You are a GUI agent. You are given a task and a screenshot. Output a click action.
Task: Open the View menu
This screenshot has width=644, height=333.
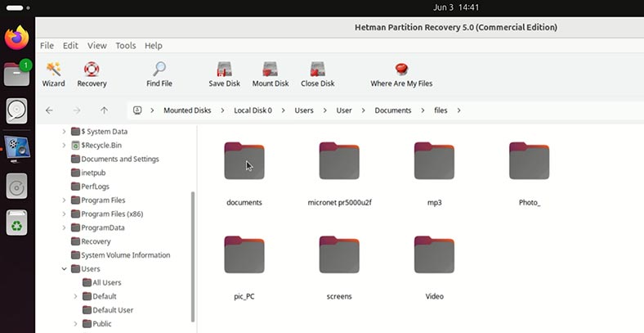[97, 46]
